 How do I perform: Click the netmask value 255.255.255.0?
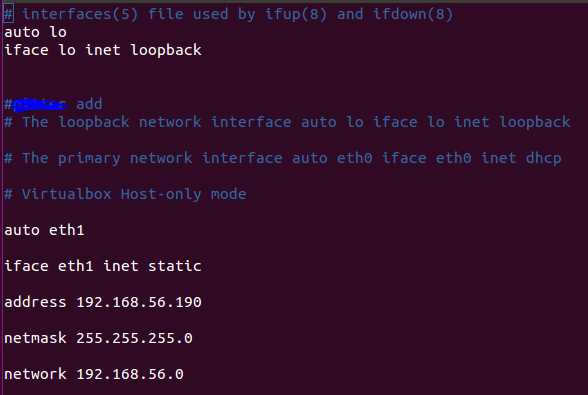tap(134, 338)
